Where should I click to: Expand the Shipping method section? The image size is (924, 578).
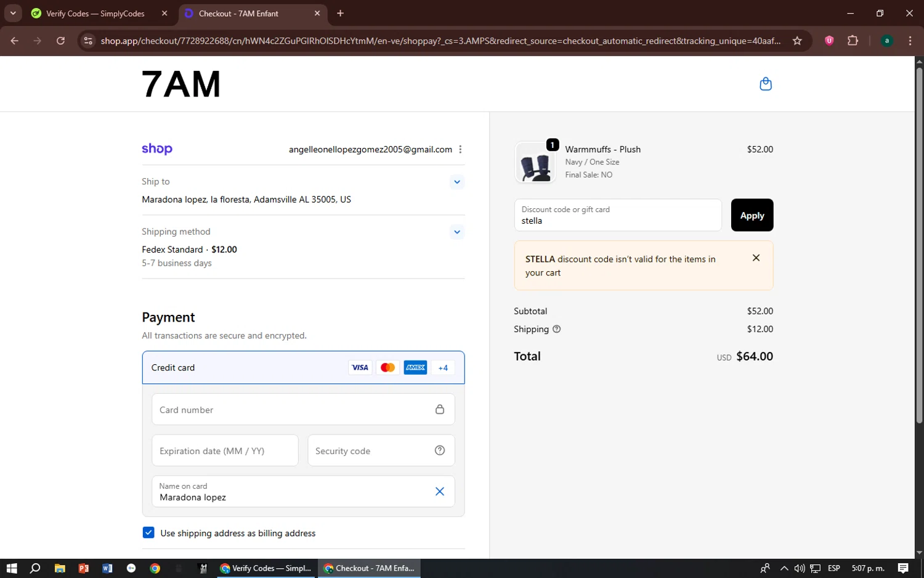pyautogui.click(x=456, y=232)
